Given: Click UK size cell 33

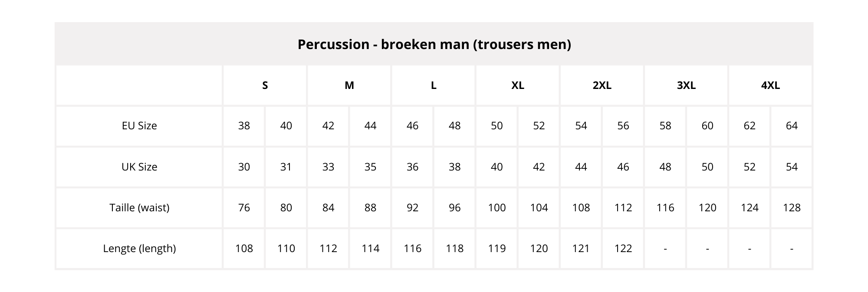Looking at the screenshot, I should (328, 167).
